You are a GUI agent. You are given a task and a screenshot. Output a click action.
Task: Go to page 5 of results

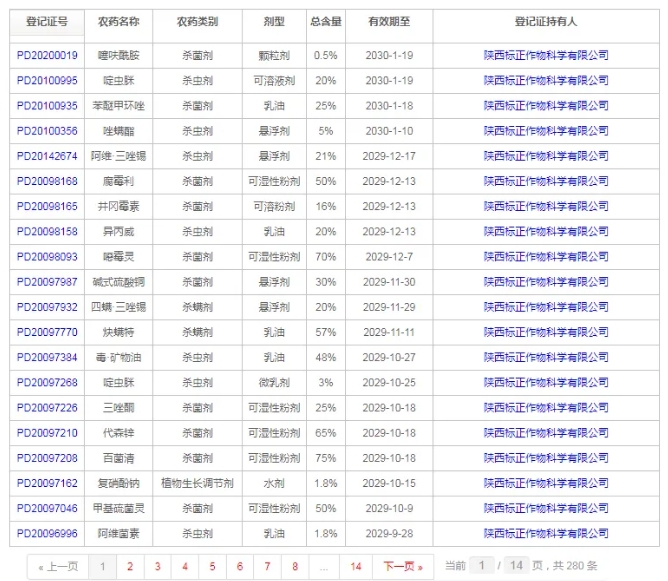212,567
